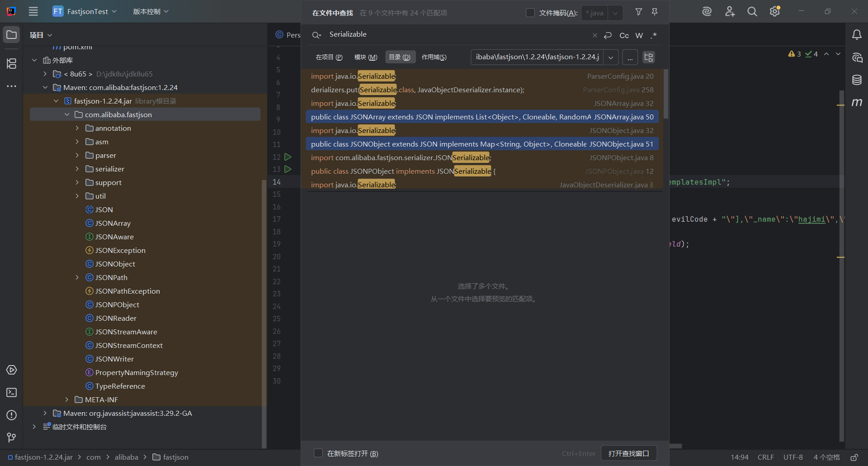Click the Git version control sidebar icon

(x=12, y=437)
